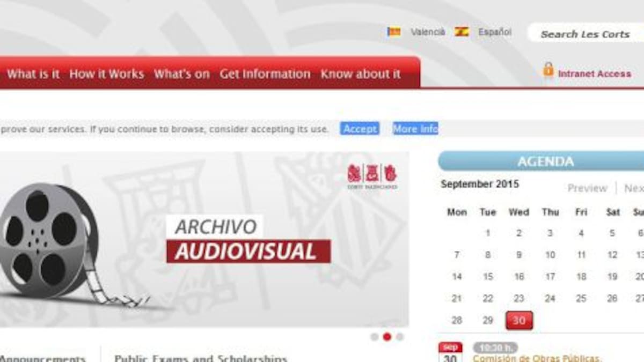Click the Corts Valencianes logo on banner
Viewport: 644px width, 362px height.
pyautogui.click(x=372, y=176)
